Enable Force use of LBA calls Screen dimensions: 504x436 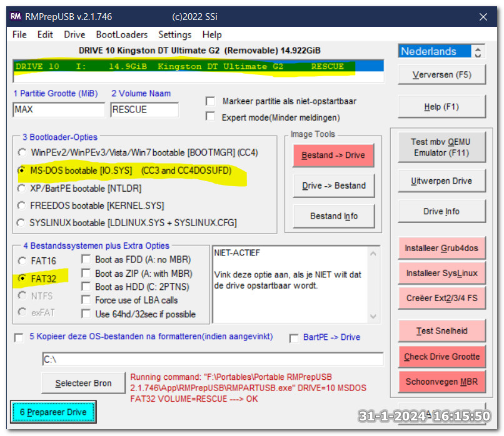tap(86, 300)
